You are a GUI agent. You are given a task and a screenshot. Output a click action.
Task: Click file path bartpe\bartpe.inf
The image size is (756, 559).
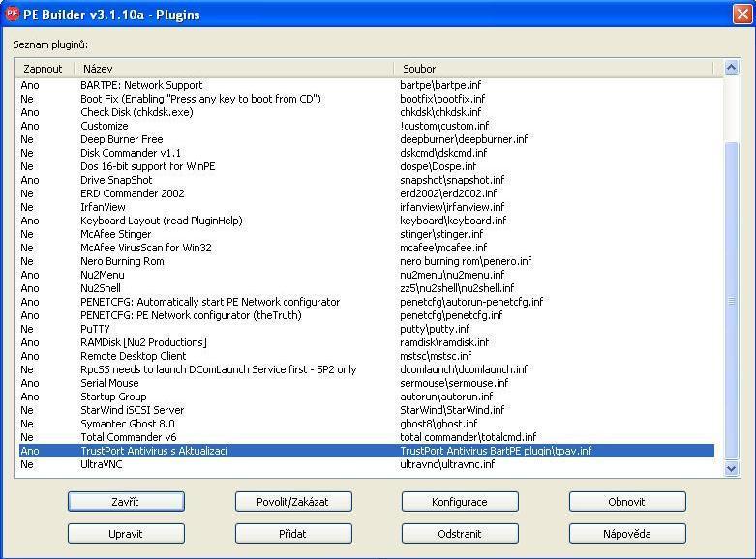coord(440,85)
